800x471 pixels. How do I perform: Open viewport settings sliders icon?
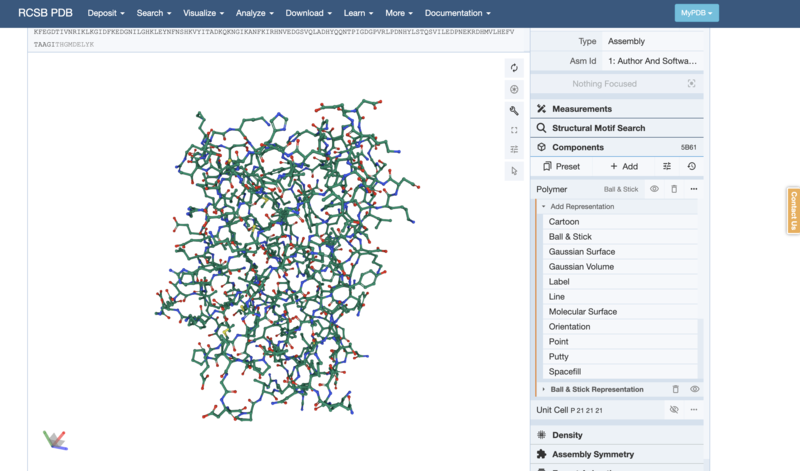514,150
